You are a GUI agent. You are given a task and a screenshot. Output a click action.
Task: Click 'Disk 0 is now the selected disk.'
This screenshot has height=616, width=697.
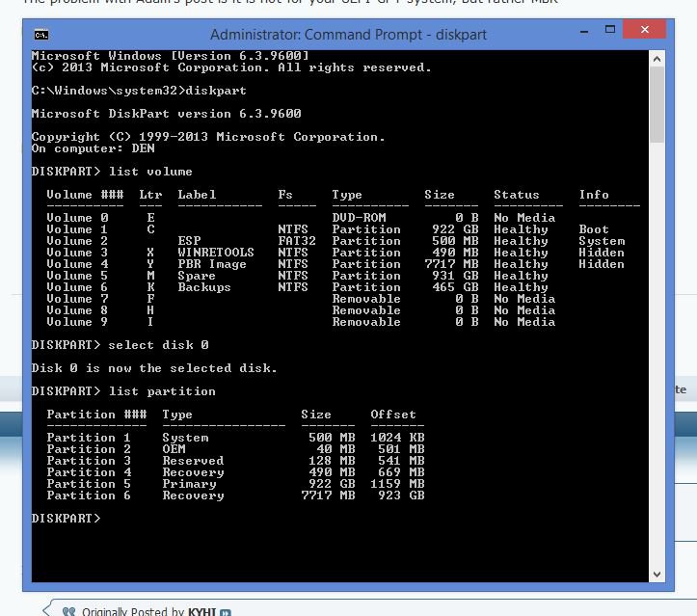pos(154,368)
